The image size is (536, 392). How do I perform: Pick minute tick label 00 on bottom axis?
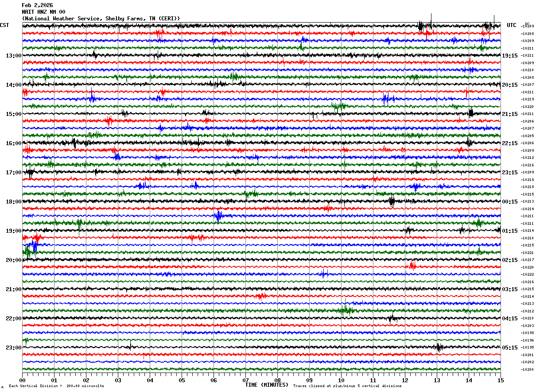click(22, 380)
